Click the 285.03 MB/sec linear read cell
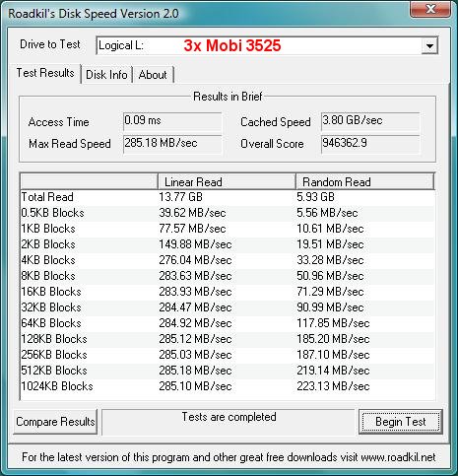458x476 pixels. tap(195, 355)
